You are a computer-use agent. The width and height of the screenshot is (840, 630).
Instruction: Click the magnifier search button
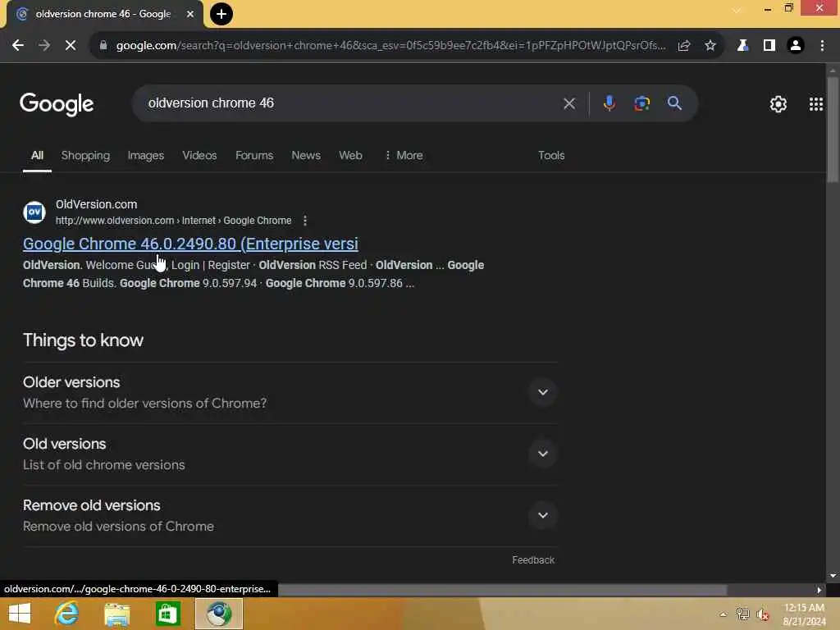tap(674, 103)
